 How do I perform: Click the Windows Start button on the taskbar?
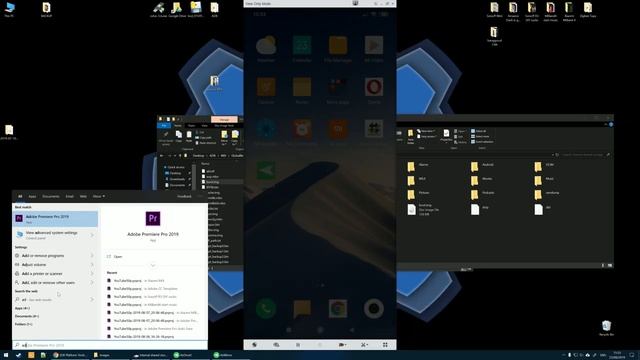tap(6, 355)
